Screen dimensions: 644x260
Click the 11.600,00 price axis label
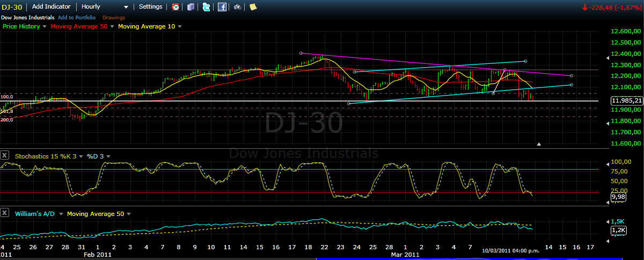point(626,143)
